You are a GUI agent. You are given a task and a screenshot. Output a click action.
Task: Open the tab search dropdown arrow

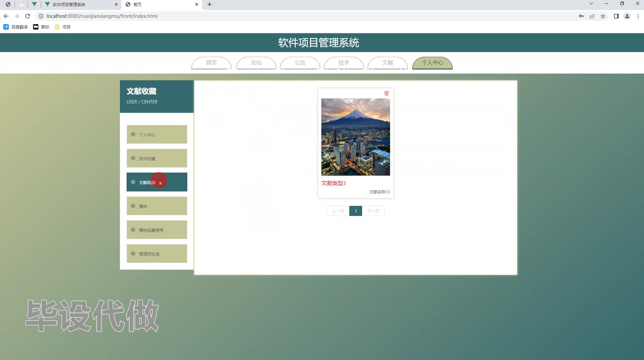591,4
